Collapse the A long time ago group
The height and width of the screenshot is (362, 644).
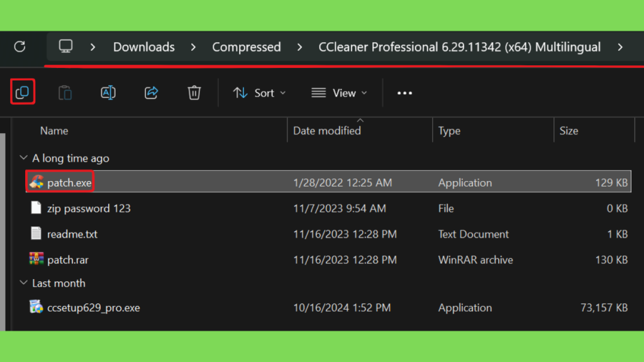pyautogui.click(x=24, y=158)
